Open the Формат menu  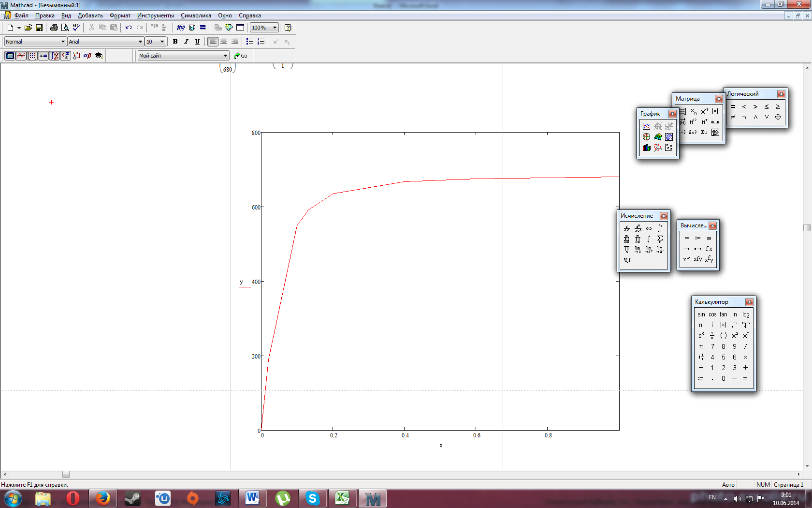coord(120,15)
